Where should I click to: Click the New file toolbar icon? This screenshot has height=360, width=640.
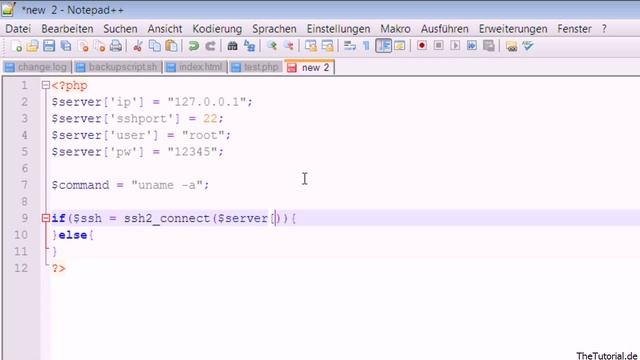[x=17, y=46]
